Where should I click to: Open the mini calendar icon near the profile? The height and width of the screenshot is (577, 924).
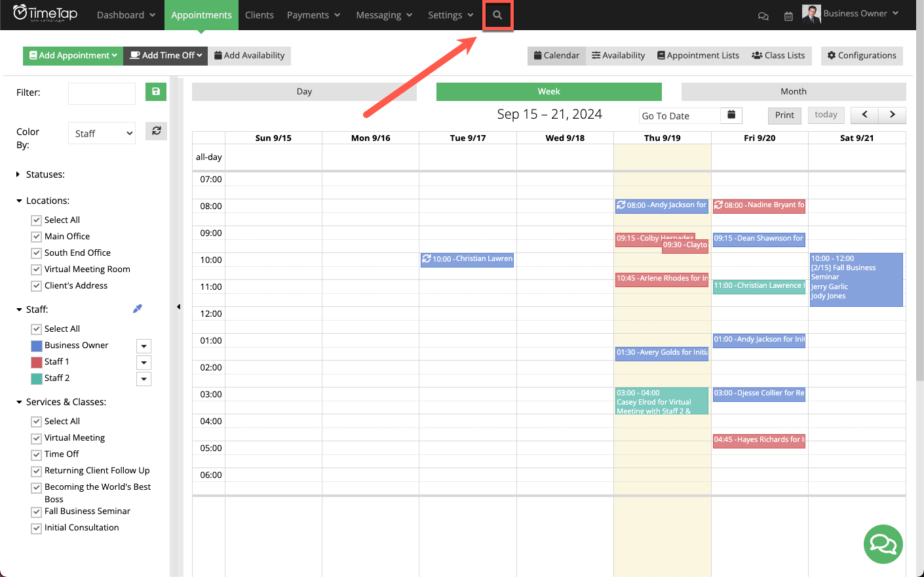(788, 15)
